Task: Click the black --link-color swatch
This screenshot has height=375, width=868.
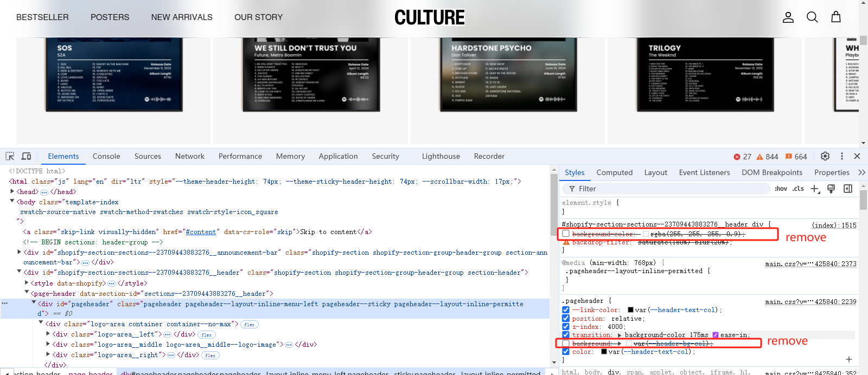Action: pyautogui.click(x=631, y=310)
